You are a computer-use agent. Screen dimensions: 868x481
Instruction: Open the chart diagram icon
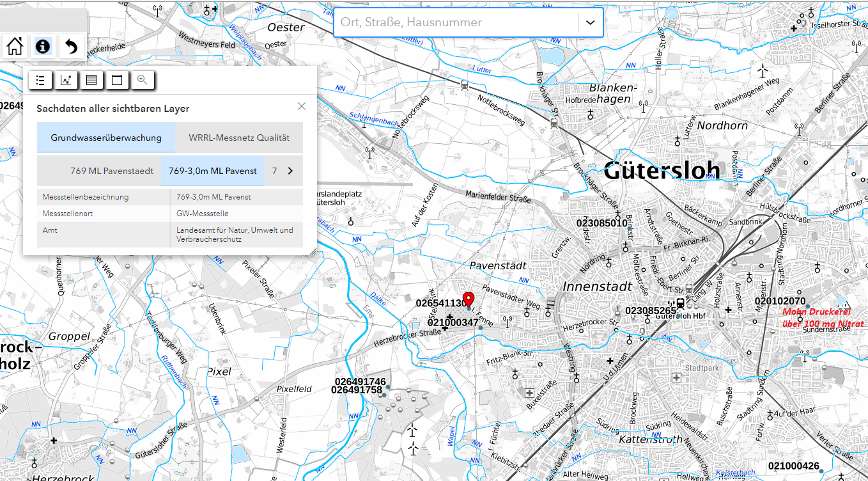(66, 80)
